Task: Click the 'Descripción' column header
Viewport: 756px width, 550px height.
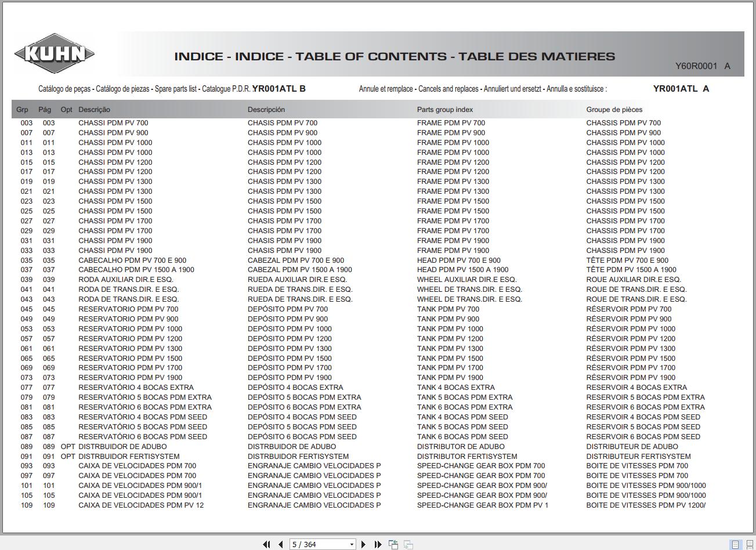Action: coord(266,110)
